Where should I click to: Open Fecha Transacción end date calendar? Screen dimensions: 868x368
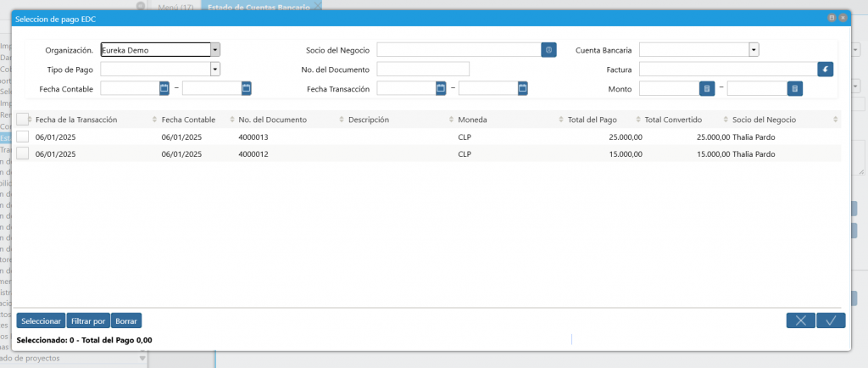click(x=522, y=88)
